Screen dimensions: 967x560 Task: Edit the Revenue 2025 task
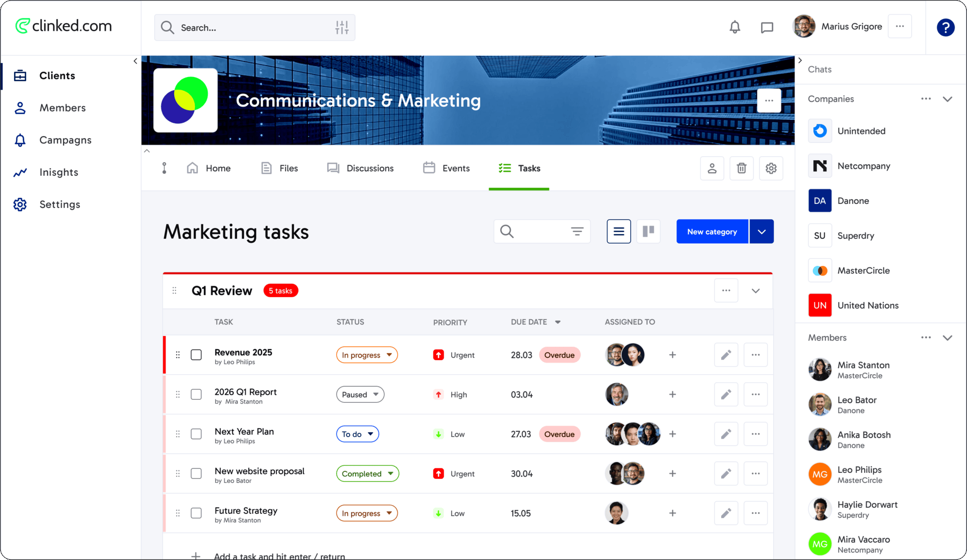tap(726, 355)
